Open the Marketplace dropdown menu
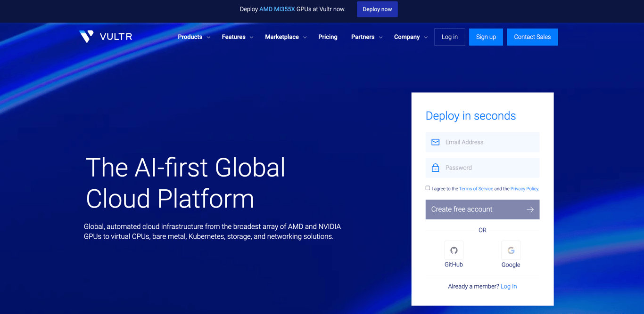Screen dimensions: 644x314 (x=286, y=37)
